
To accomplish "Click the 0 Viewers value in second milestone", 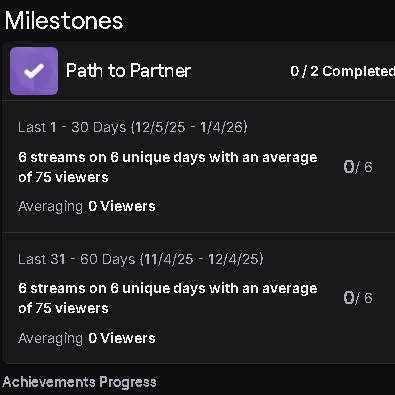I will tap(122, 338).
